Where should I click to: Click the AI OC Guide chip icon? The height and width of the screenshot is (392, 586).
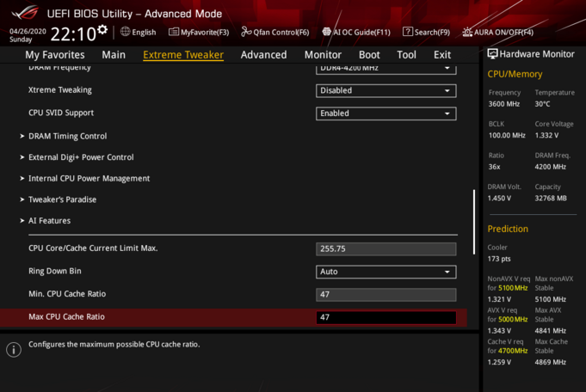pyautogui.click(x=327, y=32)
